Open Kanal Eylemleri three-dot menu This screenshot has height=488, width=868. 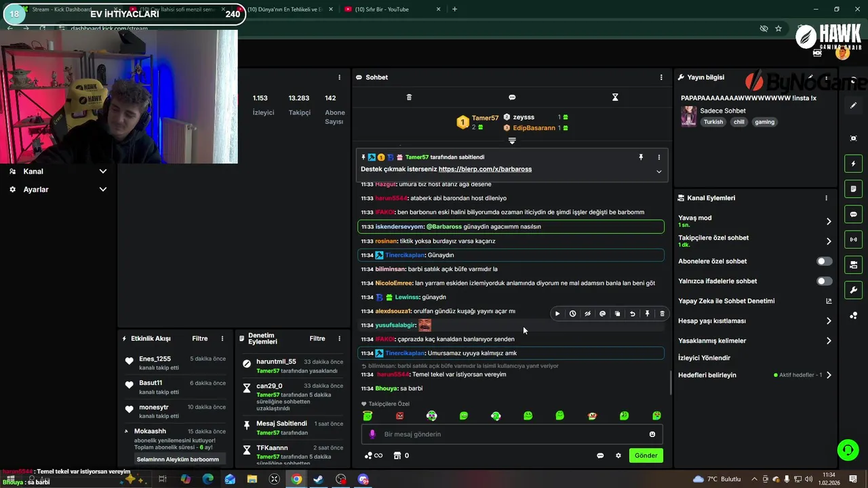point(826,198)
